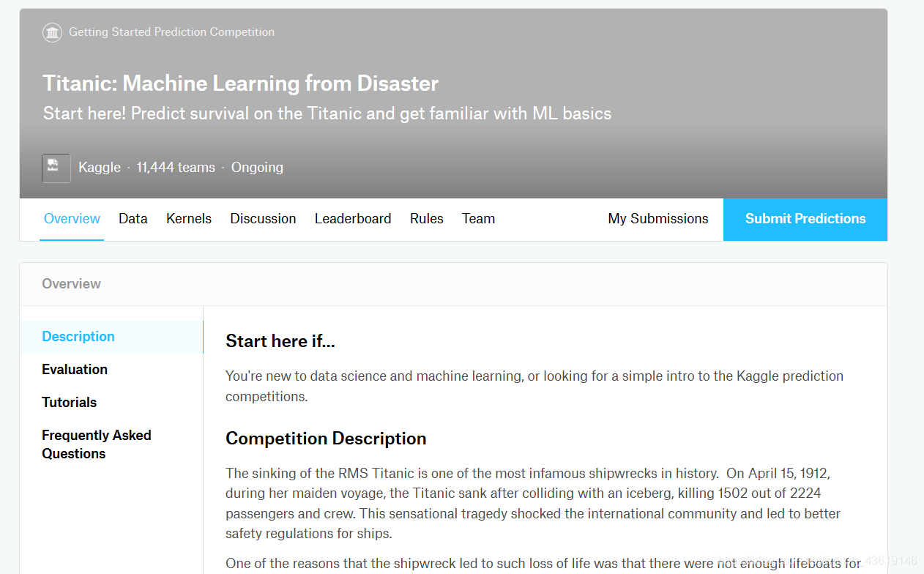Screen dimensions: 924x574
Task: Click the 11,444 teams text
Action: [x=176, y=167]
